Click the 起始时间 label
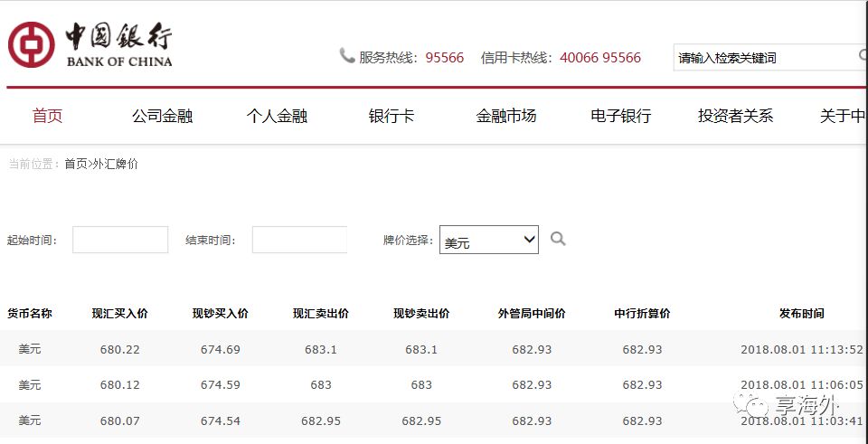Image resolution: width=868 pixels, height=444 pixels. tap(32, 241)
